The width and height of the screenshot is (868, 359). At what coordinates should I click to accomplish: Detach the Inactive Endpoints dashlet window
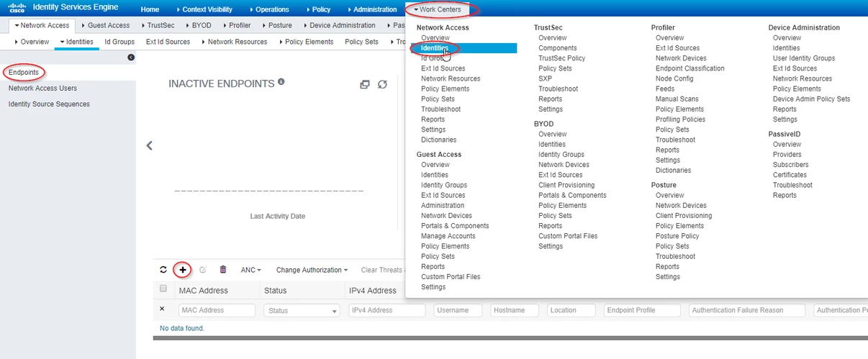[x=365, y=84]
